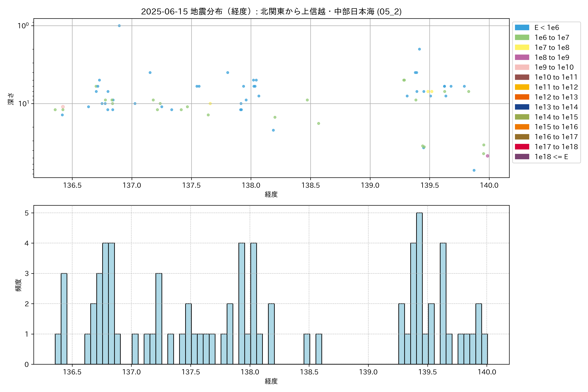The height and width of the screenshot is (392, 588).
Task: Click the pink scatter point near longitude 136.4
Action: tap(63, 107)
